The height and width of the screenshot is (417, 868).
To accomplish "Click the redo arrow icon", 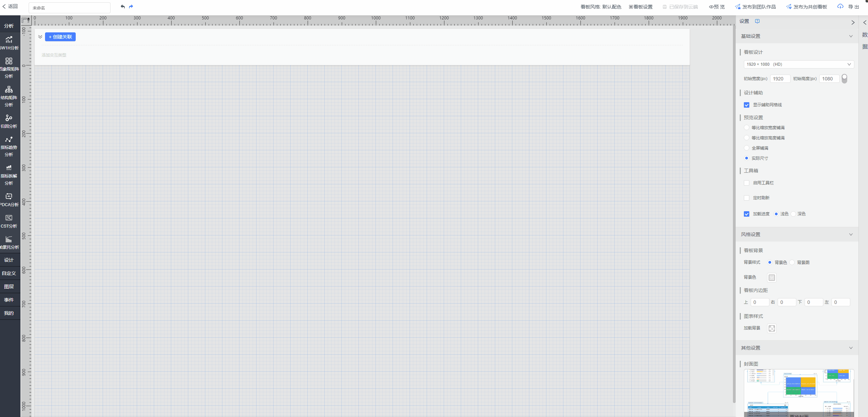I will [x=131, y=6].
